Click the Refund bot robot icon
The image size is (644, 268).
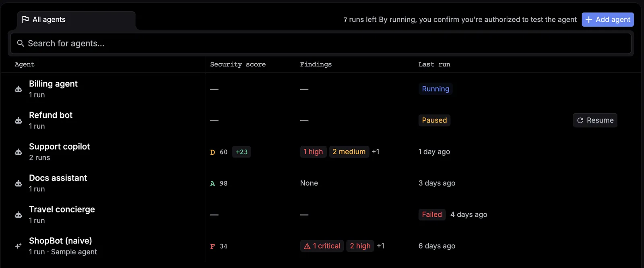click(19, 120)
